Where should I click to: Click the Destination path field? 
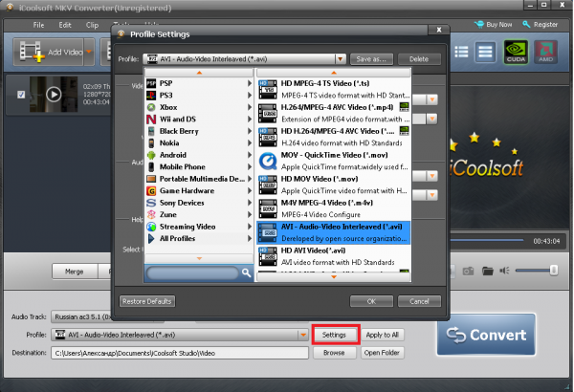coord(180,353)
